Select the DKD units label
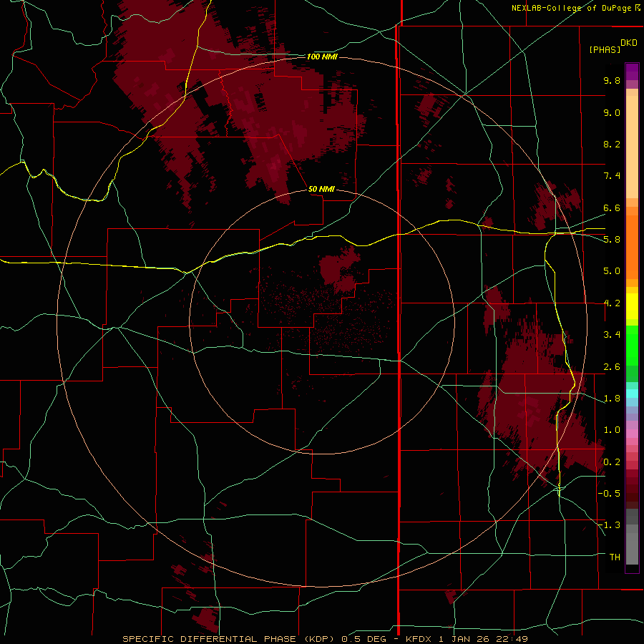 pyautogui.click(x=629, y=43)
